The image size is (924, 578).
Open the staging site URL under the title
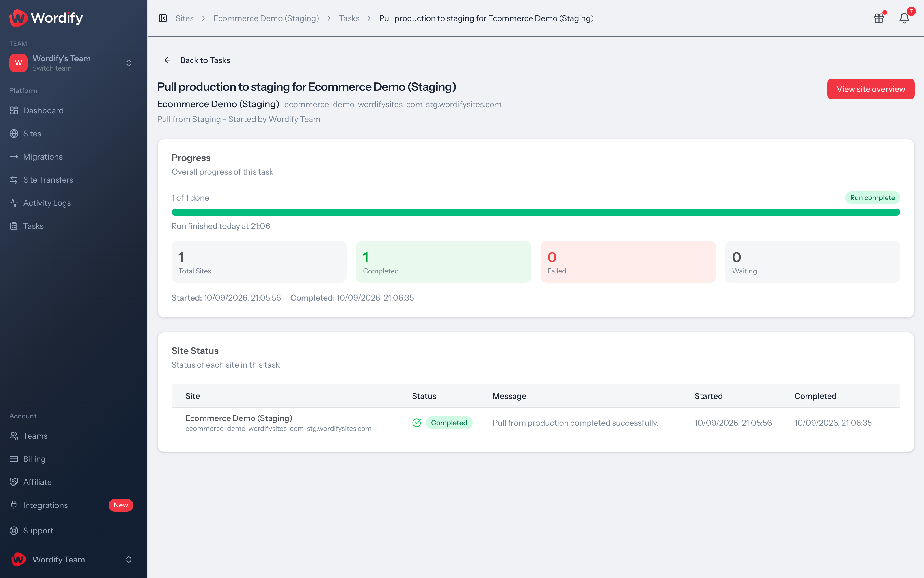coord(392,104)
